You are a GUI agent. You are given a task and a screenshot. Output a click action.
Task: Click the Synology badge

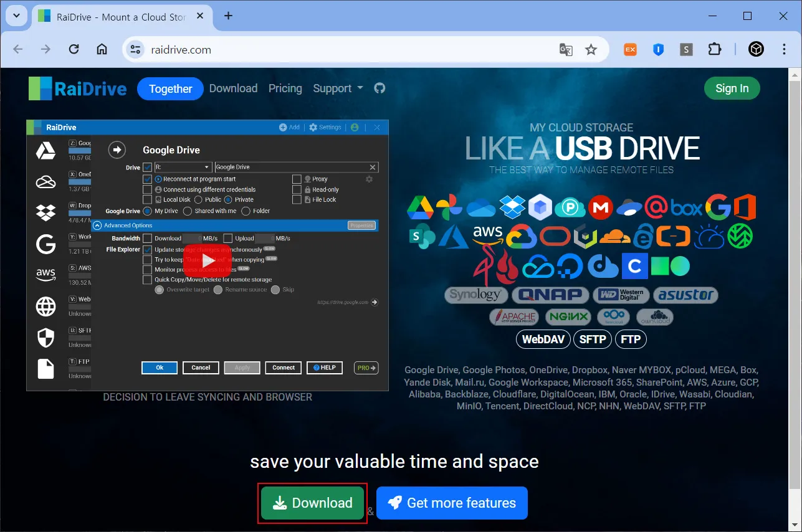[x=475, y=295]
